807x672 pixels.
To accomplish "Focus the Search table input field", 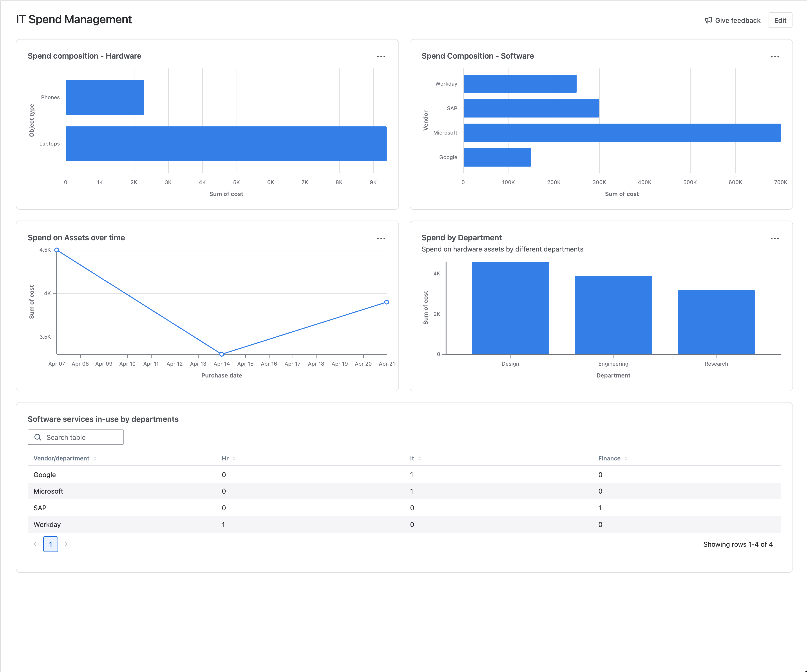I will point(76,437).
